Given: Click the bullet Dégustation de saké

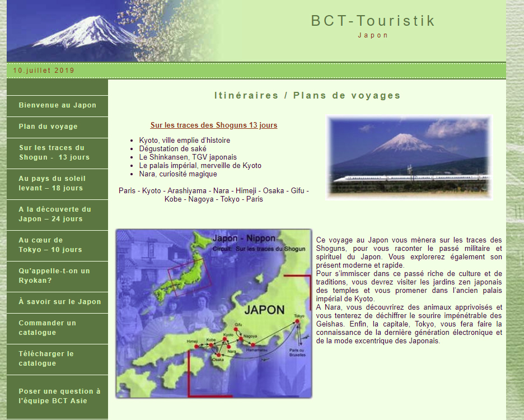Looking at the screenshot, I should (173, 149).
